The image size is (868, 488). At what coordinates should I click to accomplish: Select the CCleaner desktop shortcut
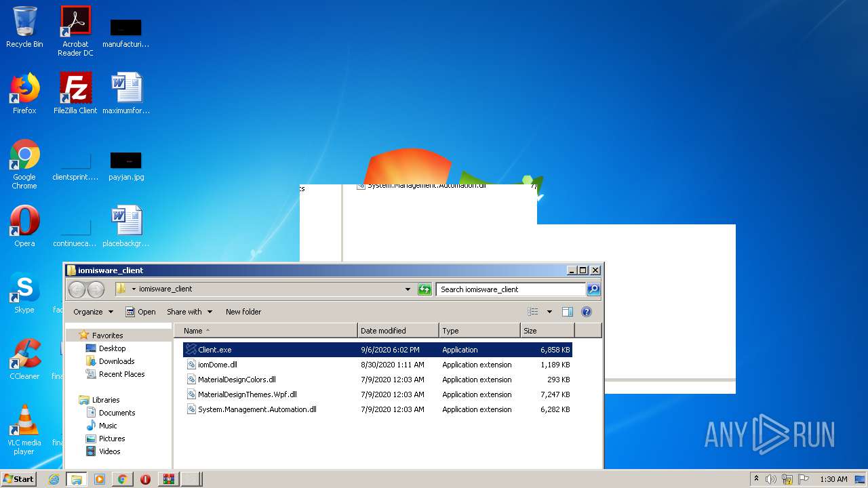[x=24, y=359]
